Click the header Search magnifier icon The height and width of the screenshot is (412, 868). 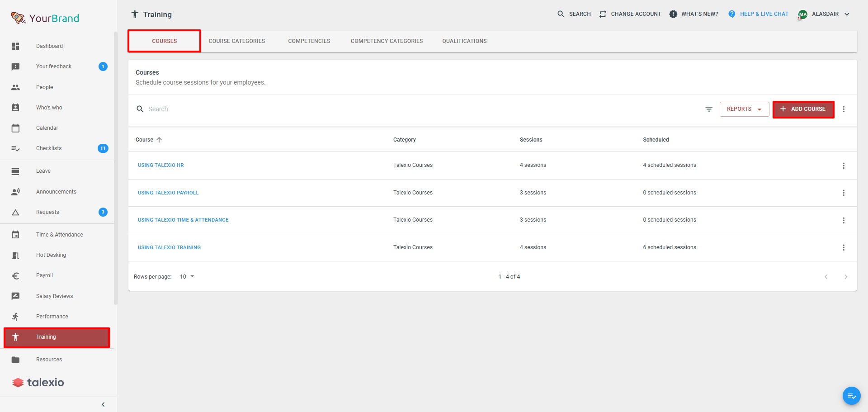561,14
